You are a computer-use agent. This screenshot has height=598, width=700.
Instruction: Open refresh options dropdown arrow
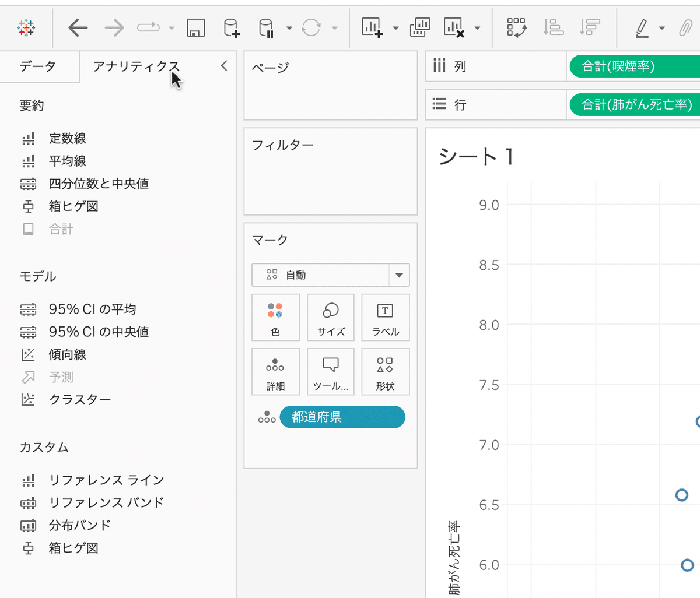coord(335,28)
